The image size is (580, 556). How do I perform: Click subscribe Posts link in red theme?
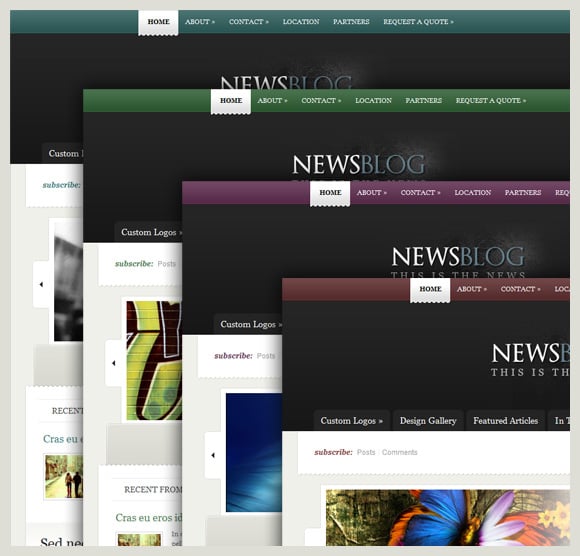tap(366, 452)
